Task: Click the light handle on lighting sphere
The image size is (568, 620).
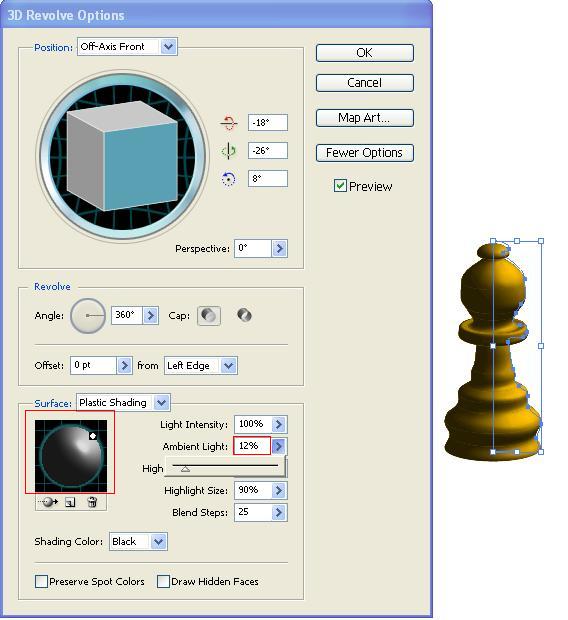Action: pos(93,436)
